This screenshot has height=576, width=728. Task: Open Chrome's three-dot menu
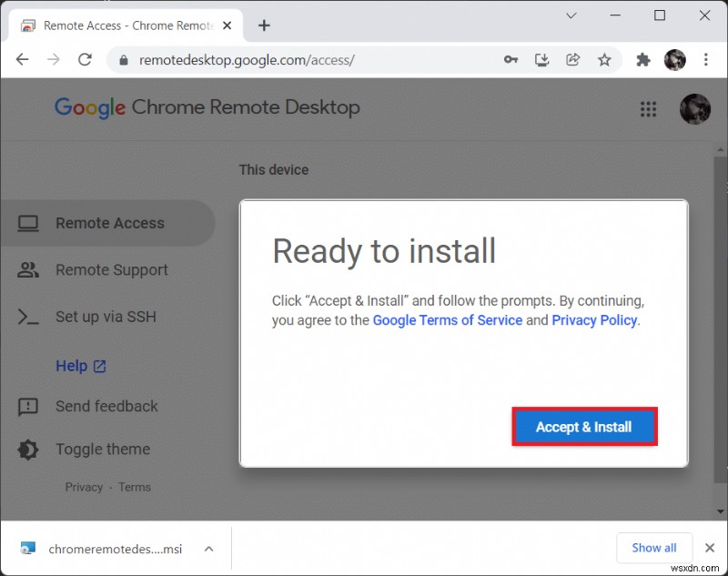[x=707, y=59]
